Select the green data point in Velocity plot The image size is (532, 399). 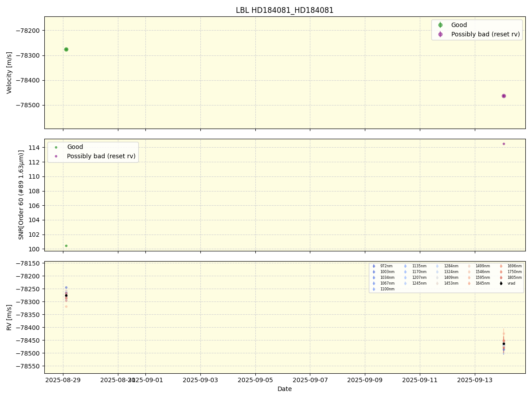[66, 49]
